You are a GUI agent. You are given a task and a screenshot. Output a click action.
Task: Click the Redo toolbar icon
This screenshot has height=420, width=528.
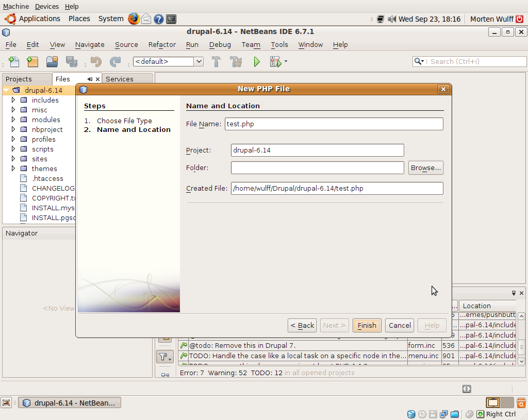[x=115, y=62]
